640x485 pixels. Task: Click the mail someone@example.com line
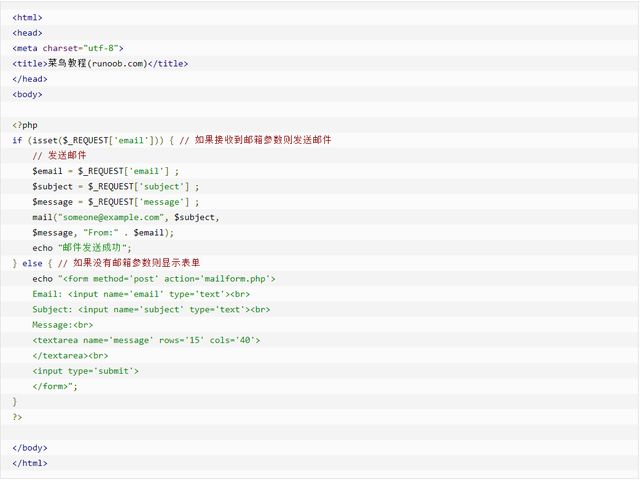tap(126, 217)
